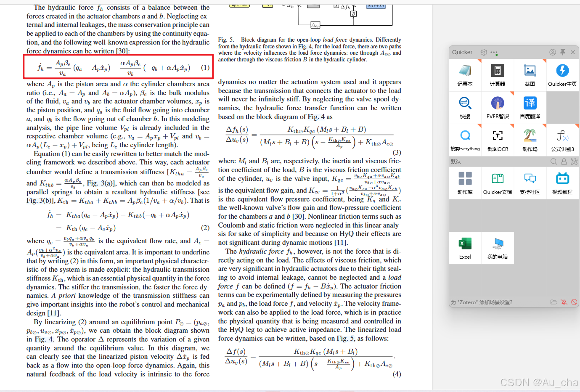Viewport: 580px width, 392px height.
Task: Mute notifications via the bell-slash icon
Action: tap(564, 302)
